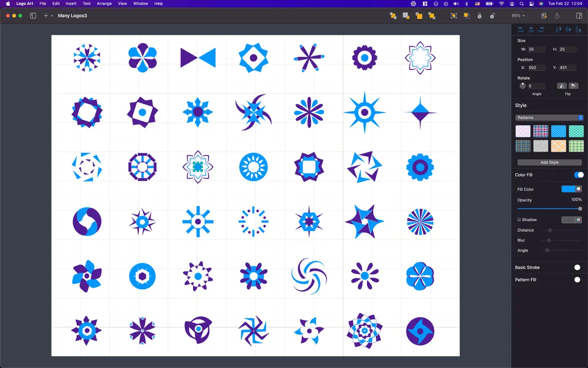Toggle the right inspector panel icon

coord(579,16)
